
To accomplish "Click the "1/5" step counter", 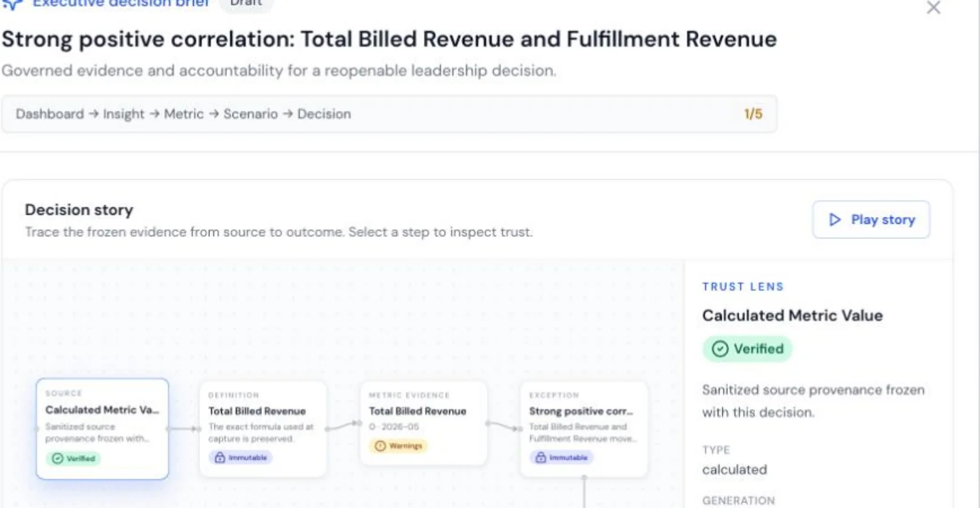I will 753,114.
